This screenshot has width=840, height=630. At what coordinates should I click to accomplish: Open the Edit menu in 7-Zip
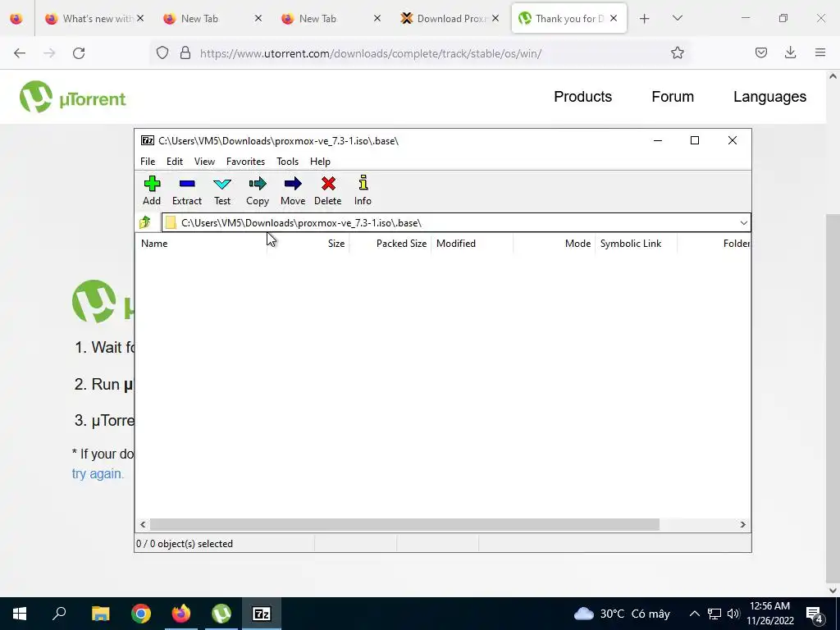175,162
